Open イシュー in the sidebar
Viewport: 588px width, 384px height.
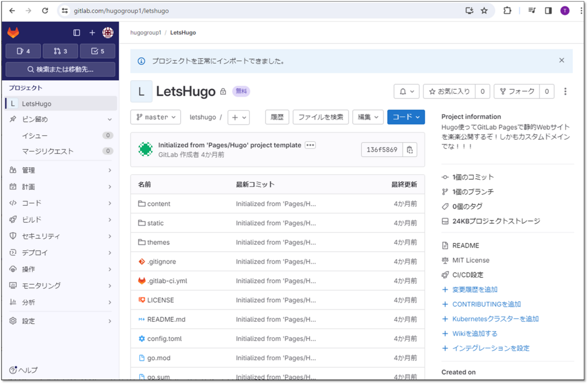pyautogui.click(x=61, y=136)
